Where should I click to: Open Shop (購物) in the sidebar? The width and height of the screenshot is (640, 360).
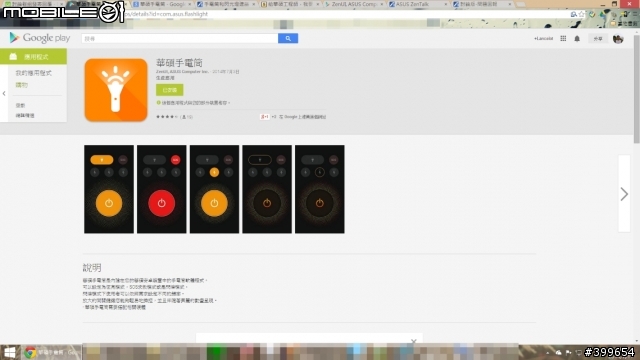[22, 85]
